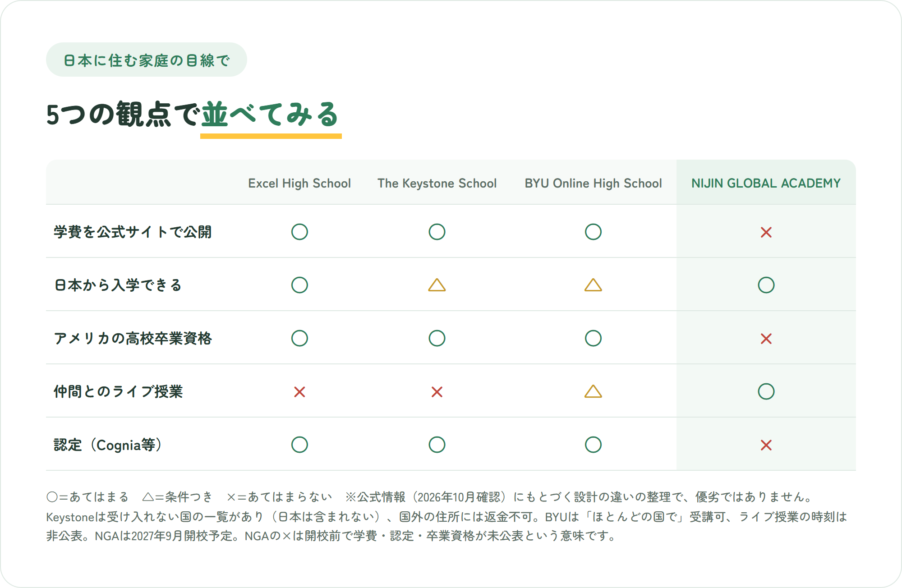Screen dimensions: 902x588
Task: Click NIJIN circle in 日本から入学できる row
Action: (766, 285)
